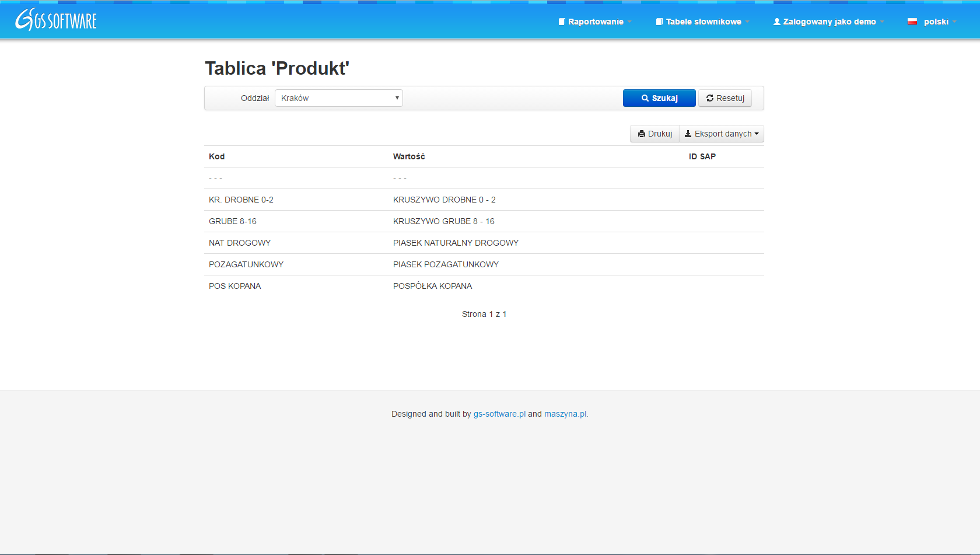Click the ID SAP column header
980x555 pixels.
coord(702,156)
